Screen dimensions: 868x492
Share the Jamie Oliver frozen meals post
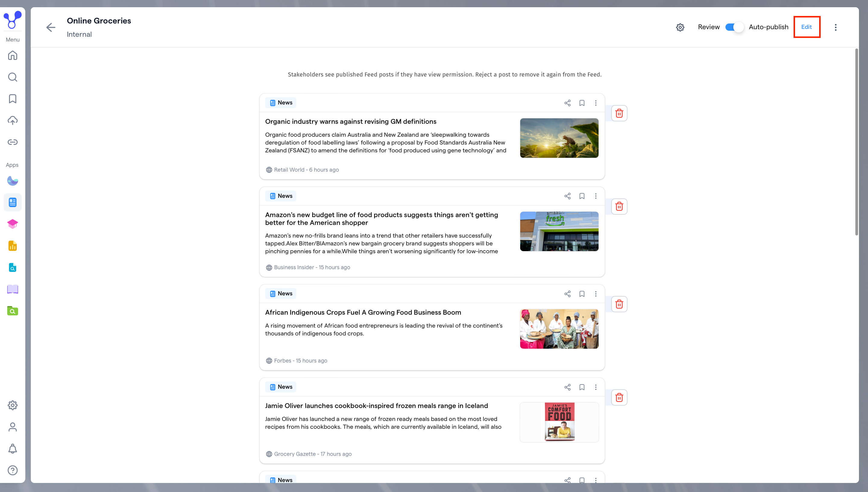[x=568, y=387]
